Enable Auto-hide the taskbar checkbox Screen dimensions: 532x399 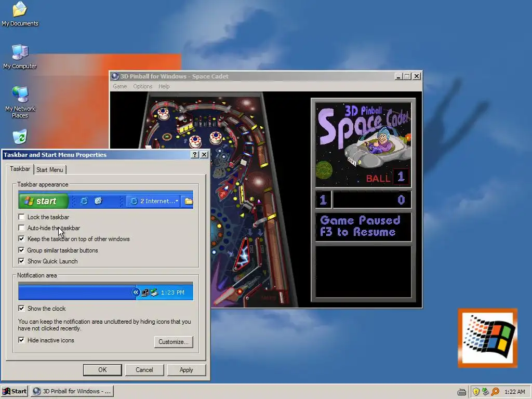(x=21, y=228)
